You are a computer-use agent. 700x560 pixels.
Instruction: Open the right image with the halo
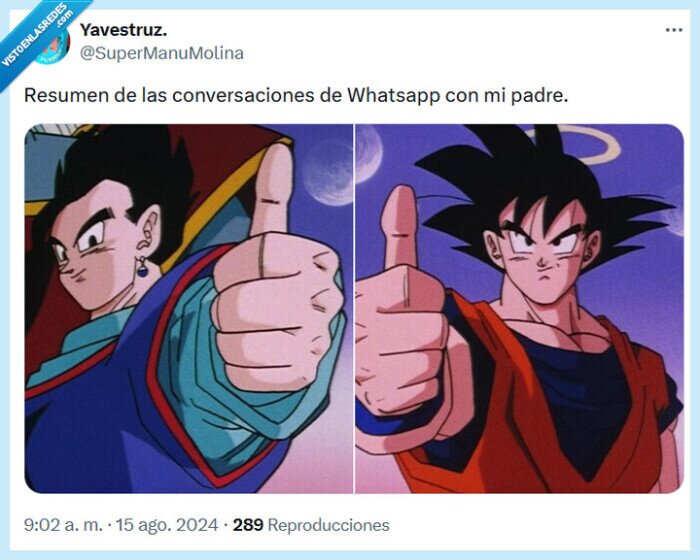click(520, 309)
